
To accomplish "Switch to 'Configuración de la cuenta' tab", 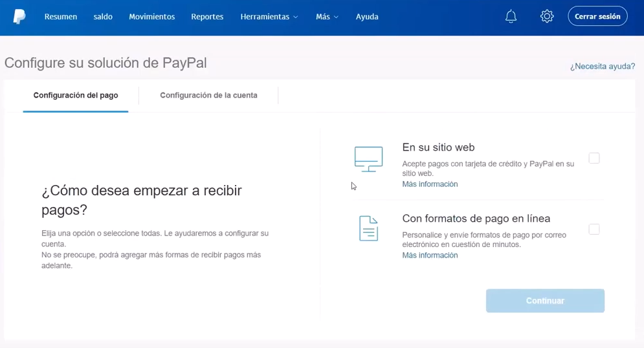I will (x=208, y=95).
